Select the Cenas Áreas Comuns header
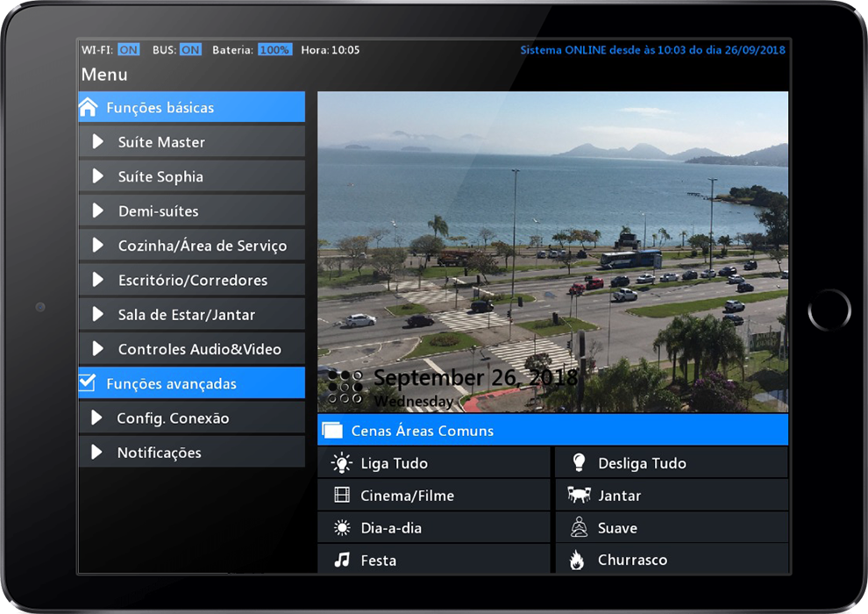 pos(552,430)
